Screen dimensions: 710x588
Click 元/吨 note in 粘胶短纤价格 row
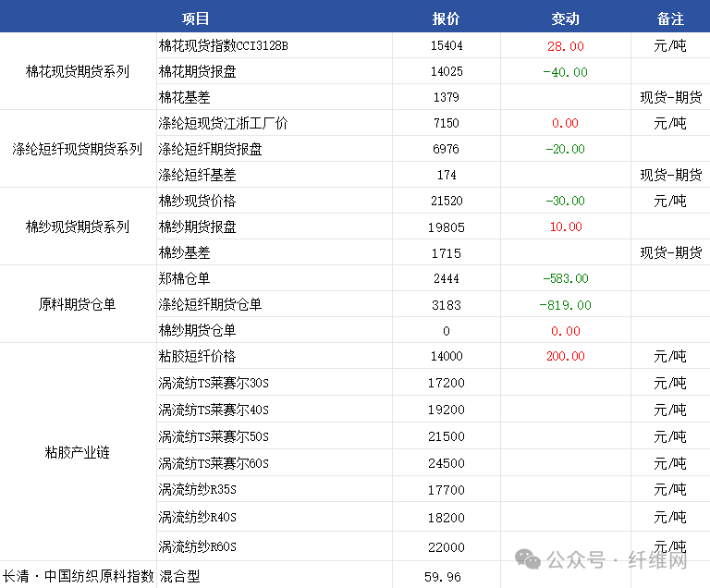coord(670,356)
